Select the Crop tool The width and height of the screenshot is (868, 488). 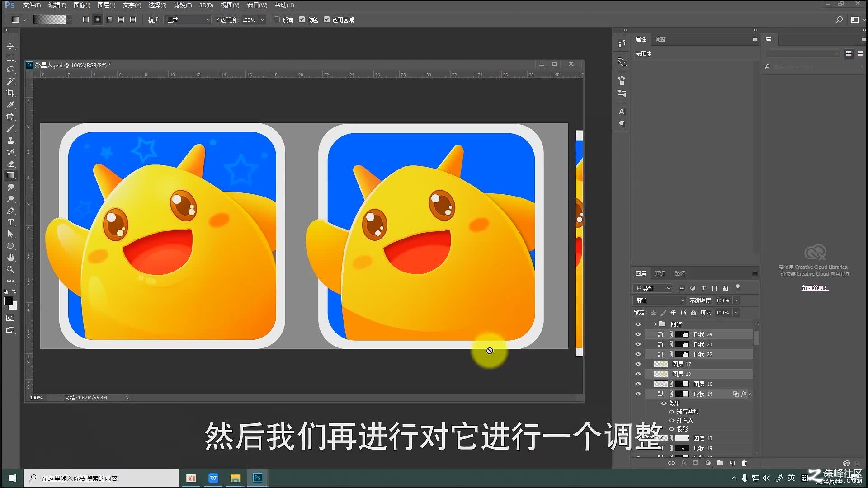[x=10, y=93]
